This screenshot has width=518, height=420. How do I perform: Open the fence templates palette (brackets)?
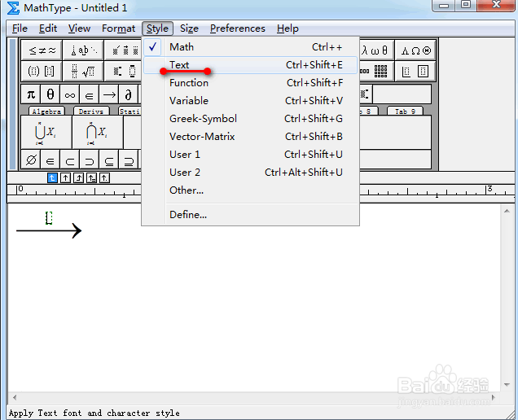42,71
